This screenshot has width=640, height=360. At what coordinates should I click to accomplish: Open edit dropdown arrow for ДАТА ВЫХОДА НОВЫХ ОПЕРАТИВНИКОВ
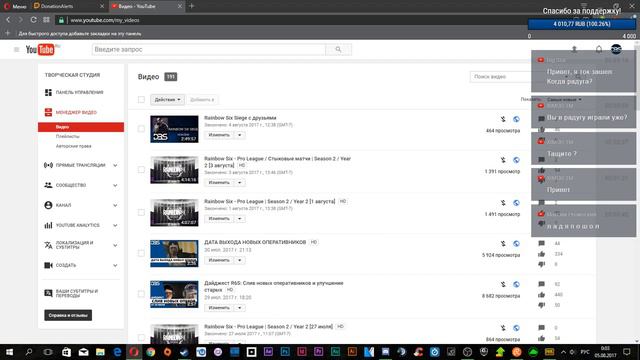click(x=240, y=260)
